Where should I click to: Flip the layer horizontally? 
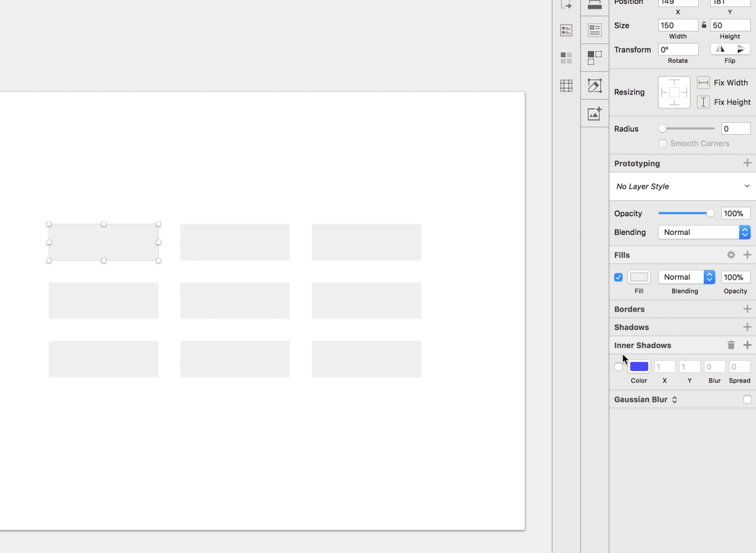coord(720,49)
